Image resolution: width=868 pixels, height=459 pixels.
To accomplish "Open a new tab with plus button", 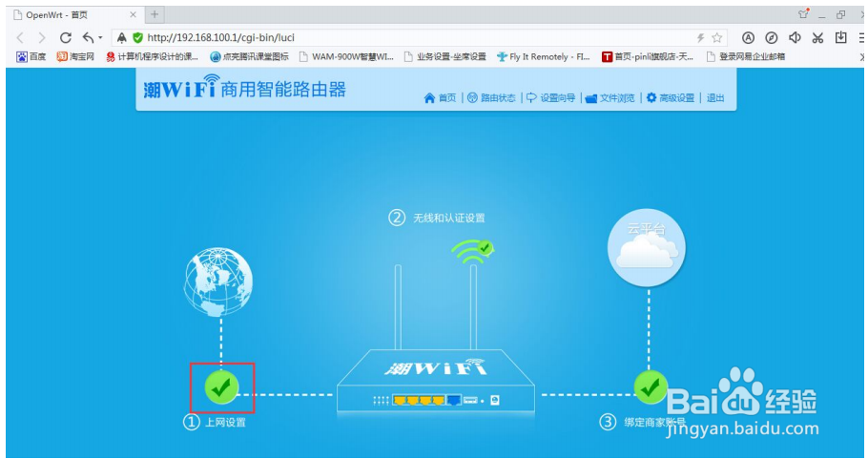I will pos(155,14).
